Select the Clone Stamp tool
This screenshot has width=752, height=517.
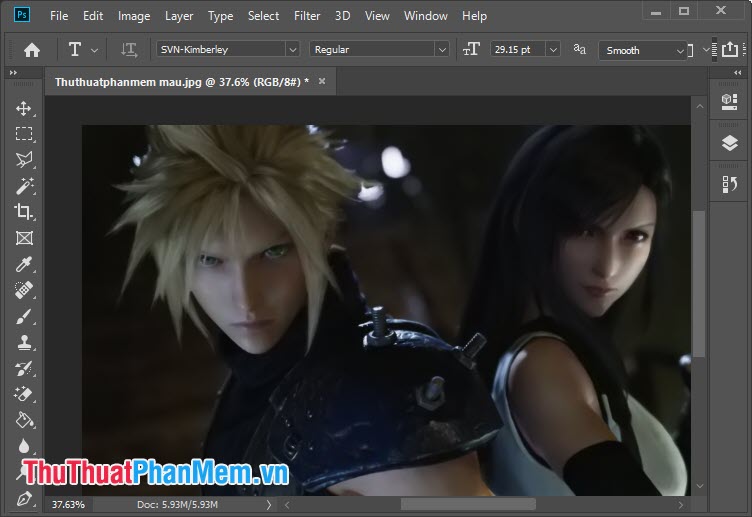pos(24,343)
